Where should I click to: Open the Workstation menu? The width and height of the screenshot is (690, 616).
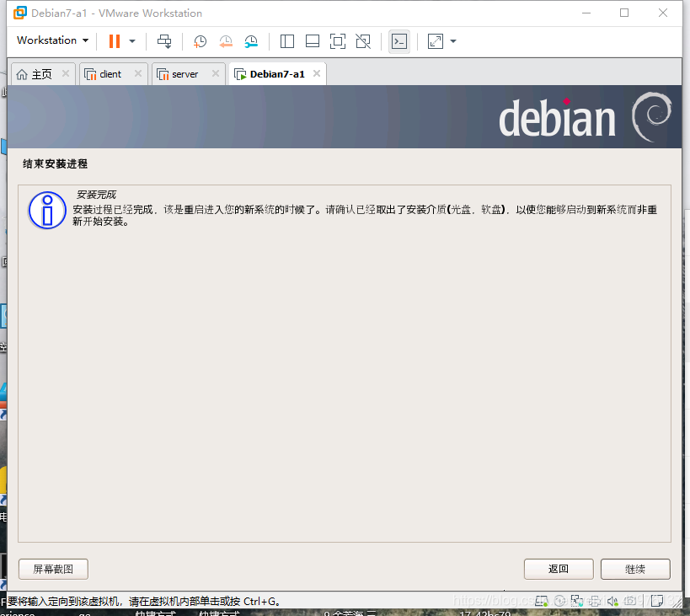tap(53, 40)
